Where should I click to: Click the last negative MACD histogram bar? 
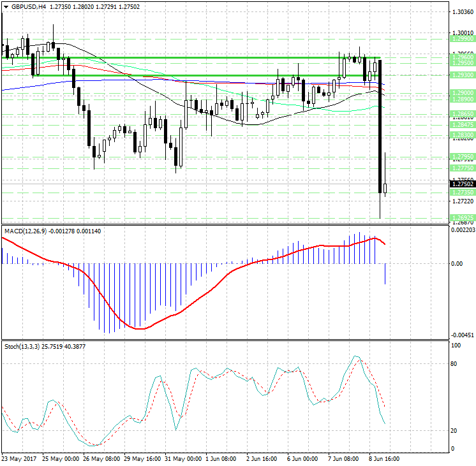click(385, 274)
